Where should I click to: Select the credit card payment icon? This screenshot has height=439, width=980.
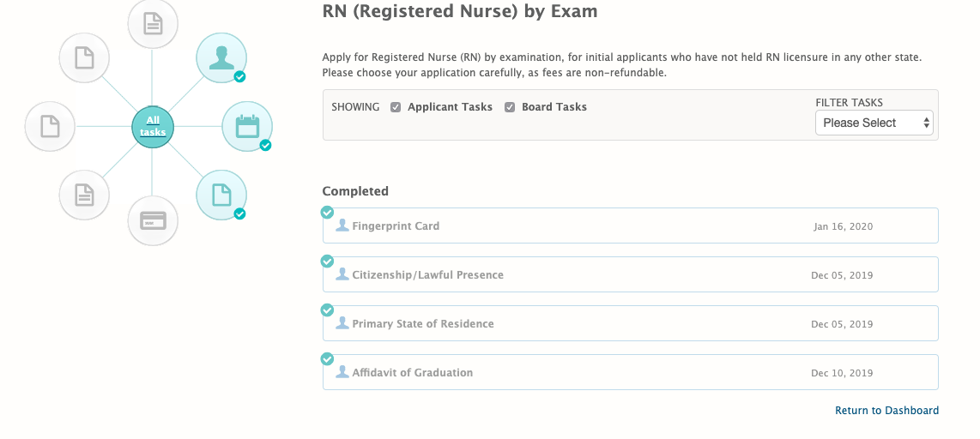tap(153, 221)
